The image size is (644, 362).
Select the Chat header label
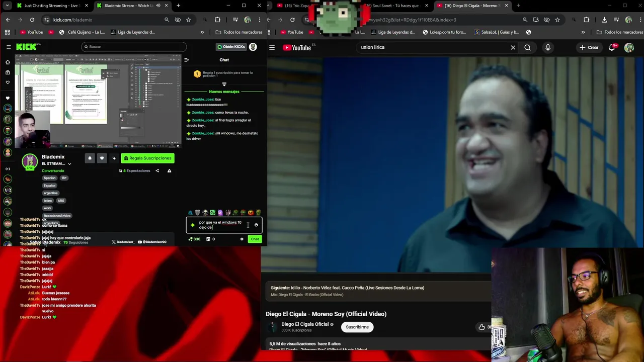coord(224,60)
